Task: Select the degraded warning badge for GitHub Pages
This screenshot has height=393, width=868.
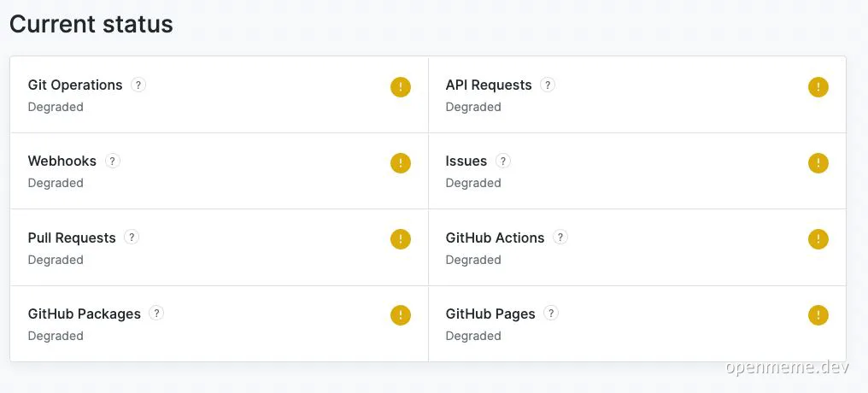Action: 818,315
